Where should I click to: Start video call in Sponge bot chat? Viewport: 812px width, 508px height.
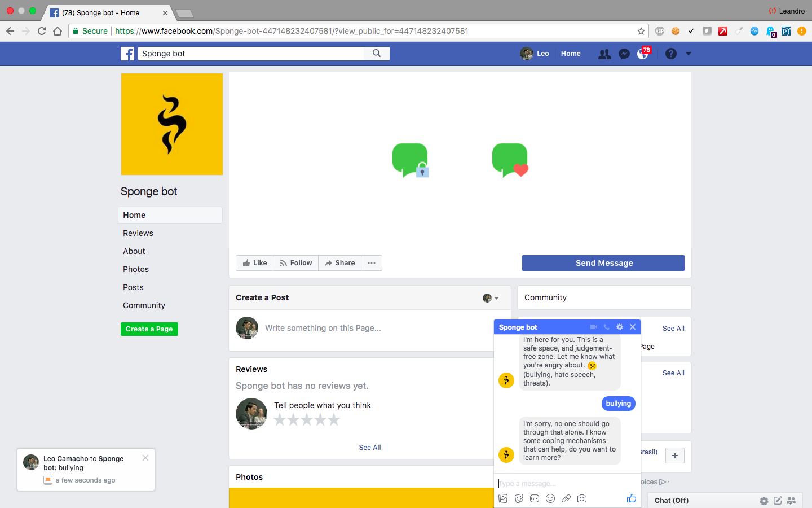click(x=593, y=327)
